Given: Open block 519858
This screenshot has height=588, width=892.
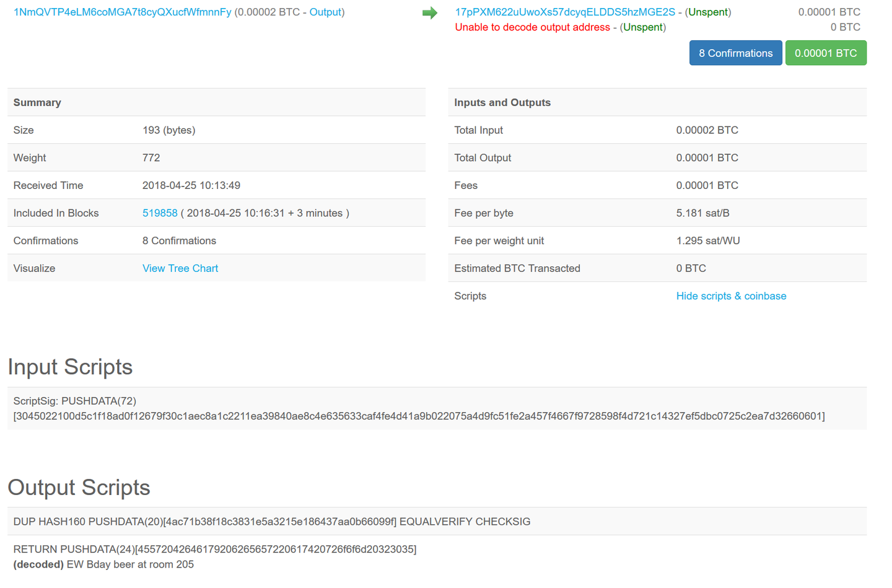Looking at the screenshot, I should 160,213.
